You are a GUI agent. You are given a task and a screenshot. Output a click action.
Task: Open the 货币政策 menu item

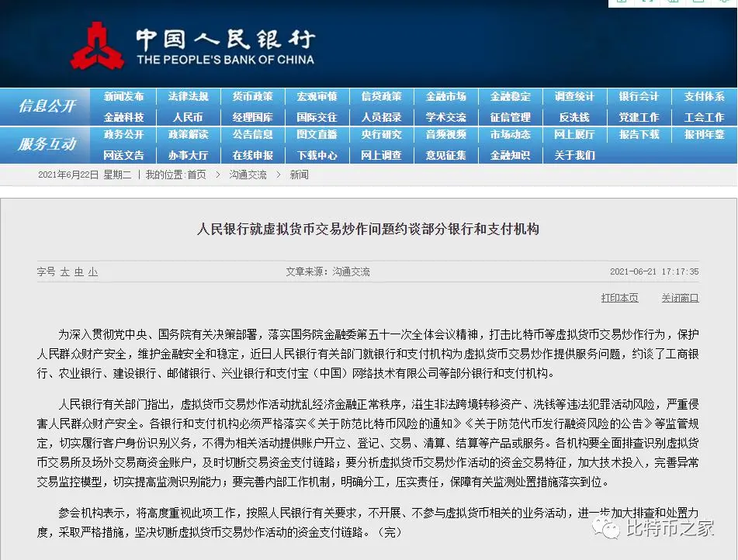pyautogui.click(x=252, y=96)
